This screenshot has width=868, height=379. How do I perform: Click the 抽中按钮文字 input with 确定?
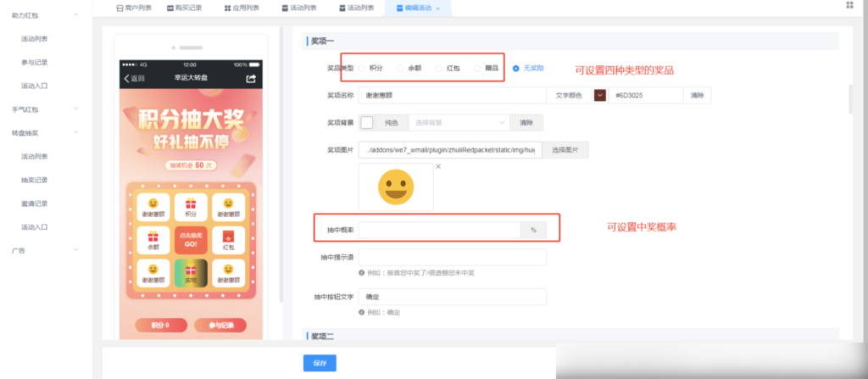453,297
